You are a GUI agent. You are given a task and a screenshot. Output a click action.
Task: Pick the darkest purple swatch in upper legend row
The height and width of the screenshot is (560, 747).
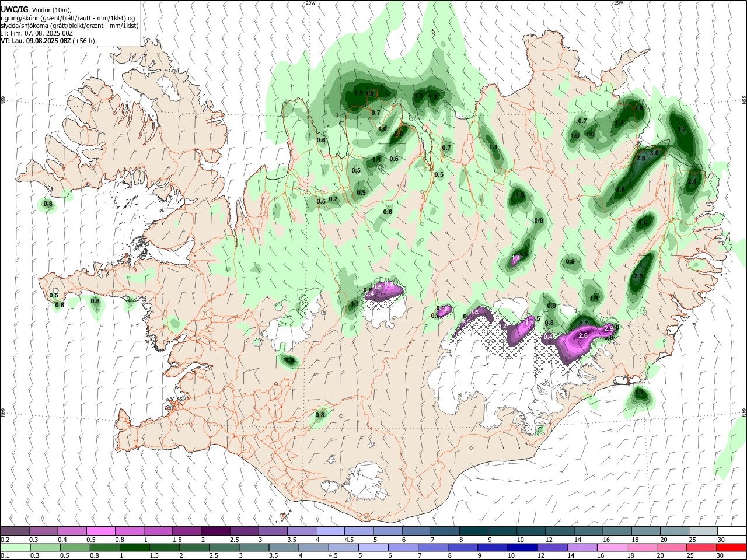point(215,531)
